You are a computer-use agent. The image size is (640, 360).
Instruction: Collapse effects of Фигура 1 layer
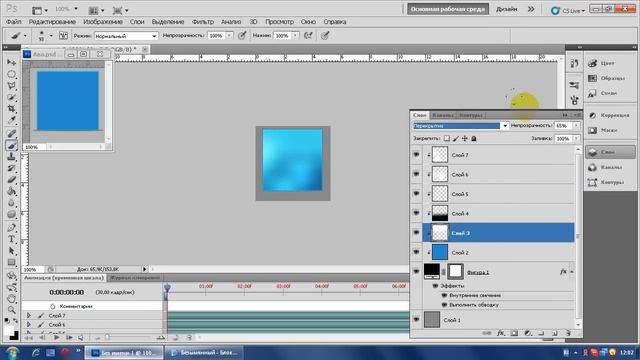pyautogui.click(x=572, y=271)
